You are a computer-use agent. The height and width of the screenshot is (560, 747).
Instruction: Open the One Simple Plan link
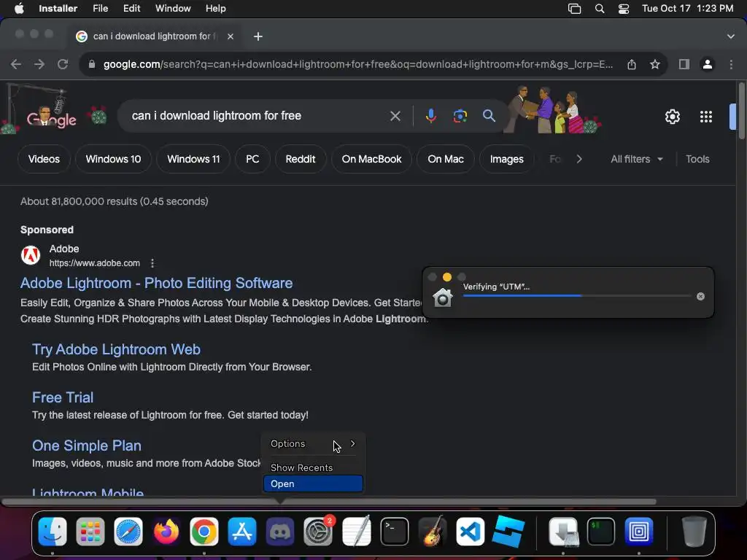click(87, 446)
